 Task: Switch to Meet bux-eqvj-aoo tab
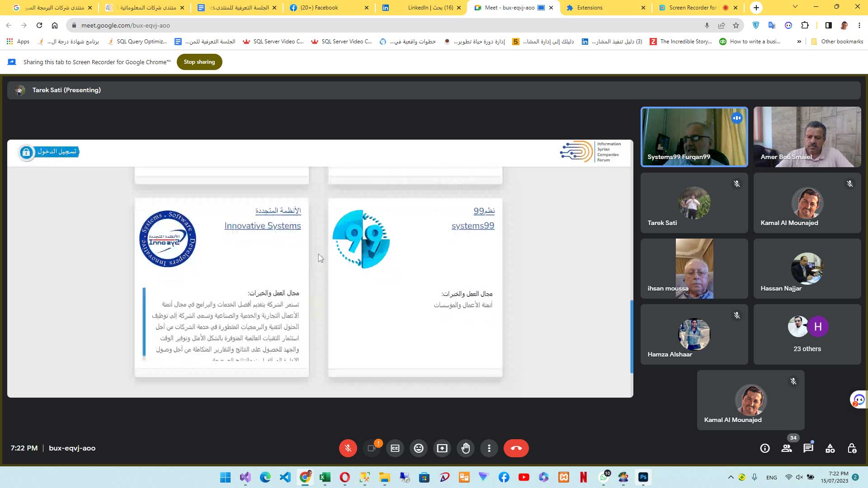pyautogui.click(x=513, y=8)
